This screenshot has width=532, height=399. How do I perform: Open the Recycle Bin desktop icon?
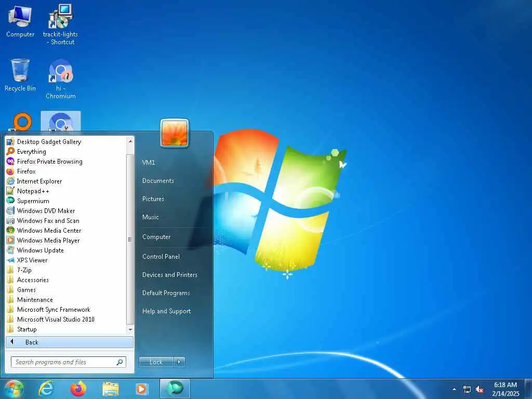pyautogui.click(x=20, y=75)
